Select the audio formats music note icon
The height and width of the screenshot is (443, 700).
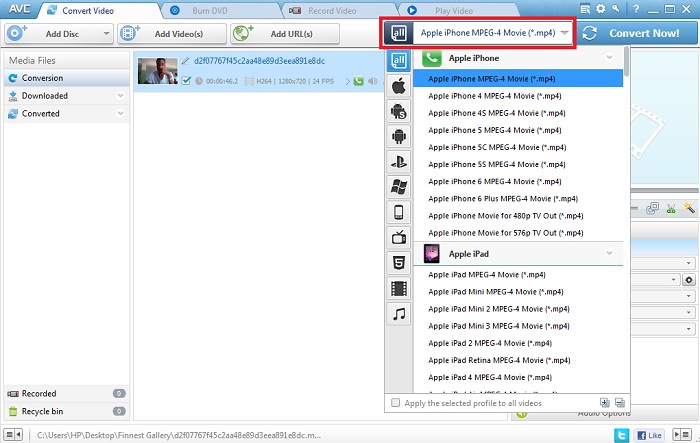pyautogui.click(x=399, y=314)
